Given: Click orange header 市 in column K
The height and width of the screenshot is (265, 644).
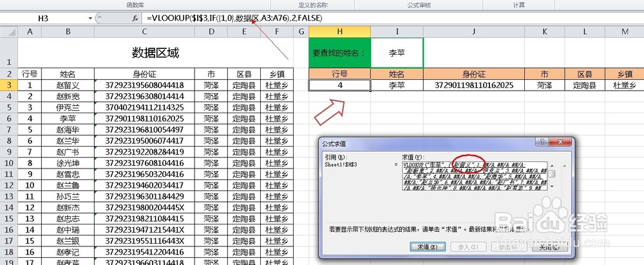Looking at the screenshot, I should [545, 74].
